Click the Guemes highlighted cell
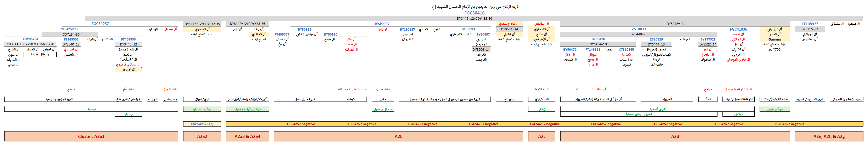This screenshot has height=147, width=868. (x=774, y=39)
